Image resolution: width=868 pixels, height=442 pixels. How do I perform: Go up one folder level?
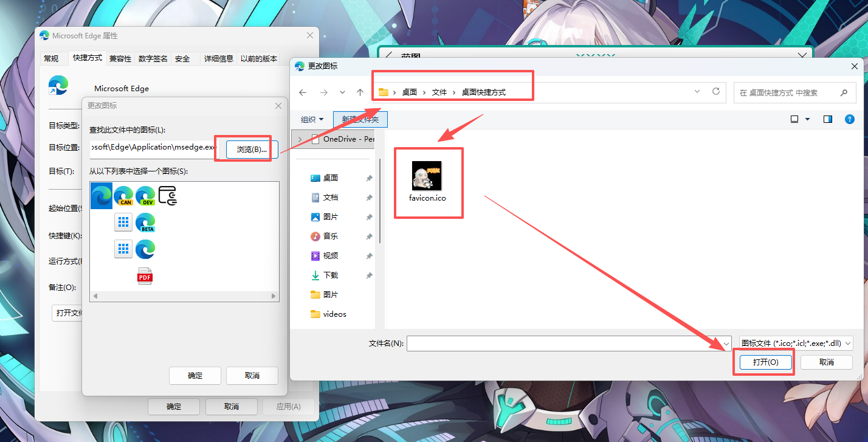pyautogui.click(x=360, y=92)
